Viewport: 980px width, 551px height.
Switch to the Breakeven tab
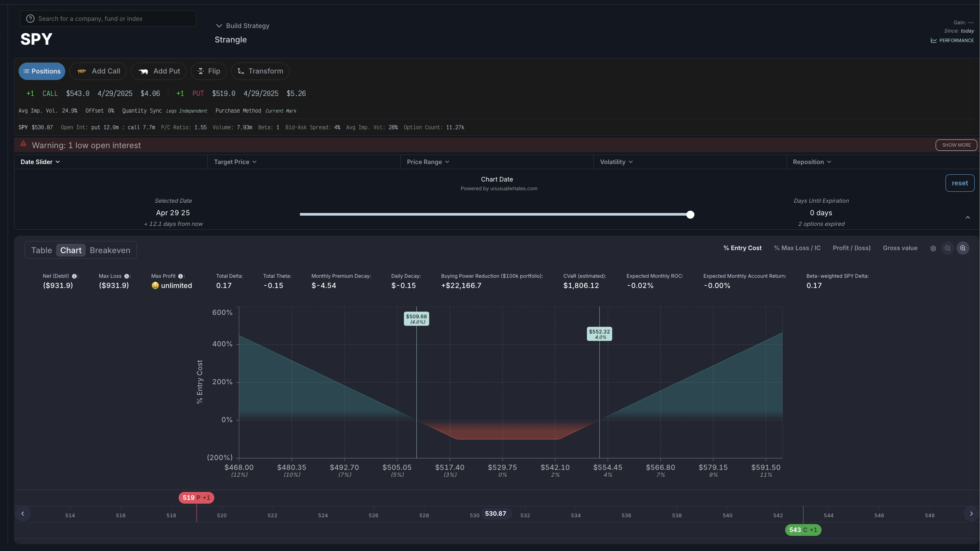pos(110,250)
